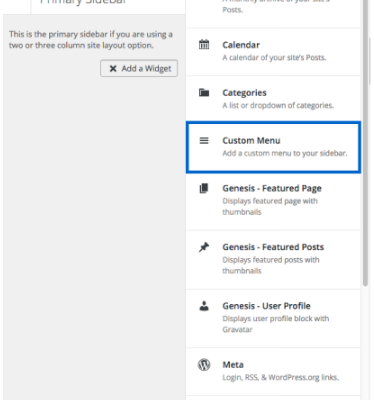Select Genesis - User Profile widget title
Viewport: 374px width, 400px height.
(266, 306)
